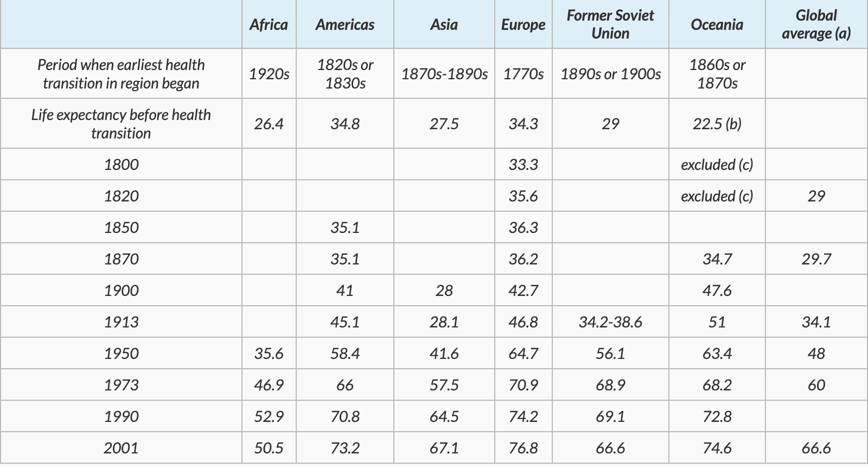Select the Americas column header
Image resolution: width=868 pixels, height=467 pixels.
[x=345, y=25]
